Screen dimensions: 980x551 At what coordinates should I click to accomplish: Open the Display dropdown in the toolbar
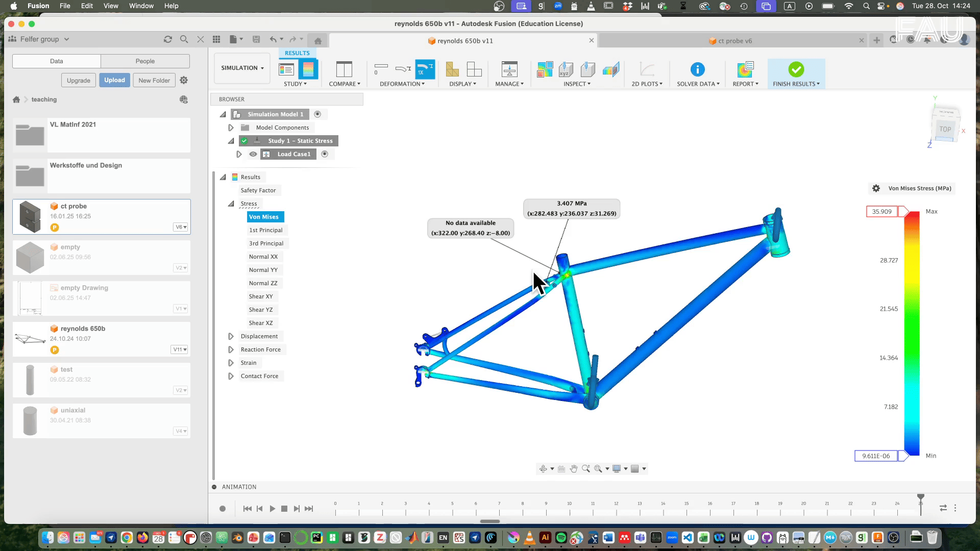click(x=462, y=84)
